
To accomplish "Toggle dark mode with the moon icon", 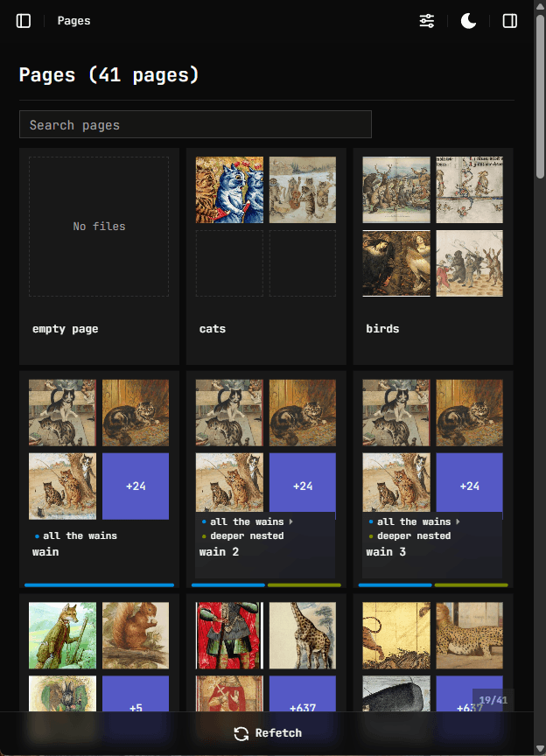I will pos(469,21).
